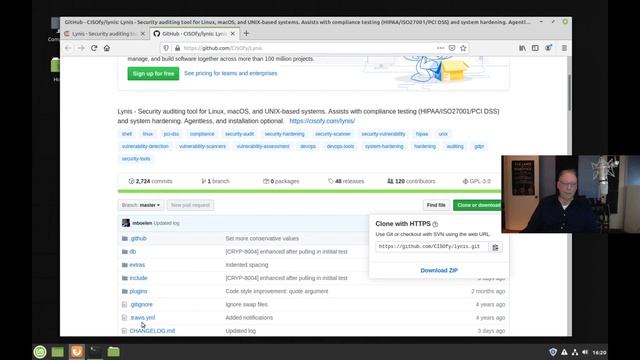
Task: Select the gdpr topic tag
Action: [x=479, y=146]
